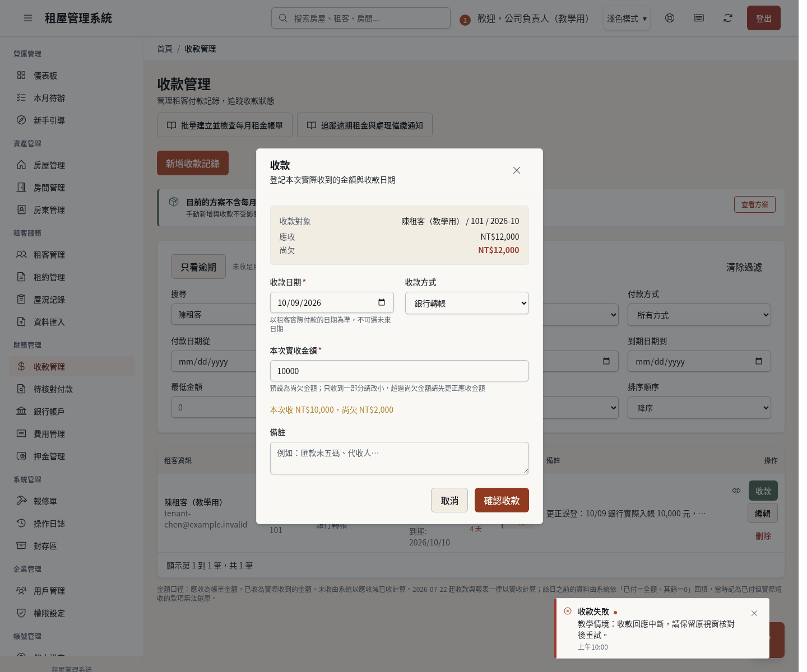Viewport: 807px width, 672px height.
Task: Click the refresh sync icon in header
Action: [x=728, y=18]
